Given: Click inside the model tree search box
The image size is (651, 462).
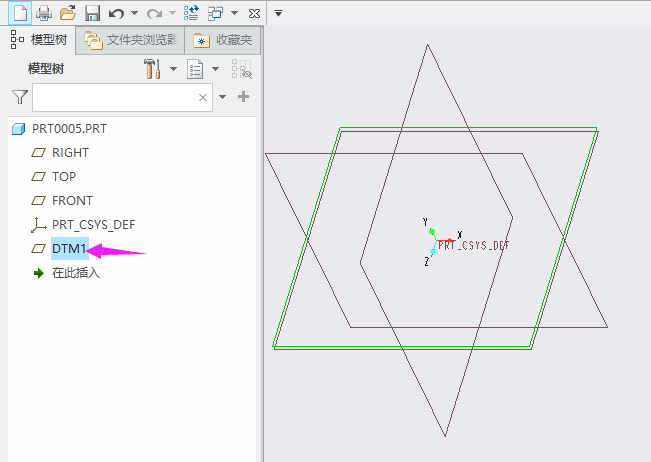Looking at the screenshot, I should pos(113,97).
